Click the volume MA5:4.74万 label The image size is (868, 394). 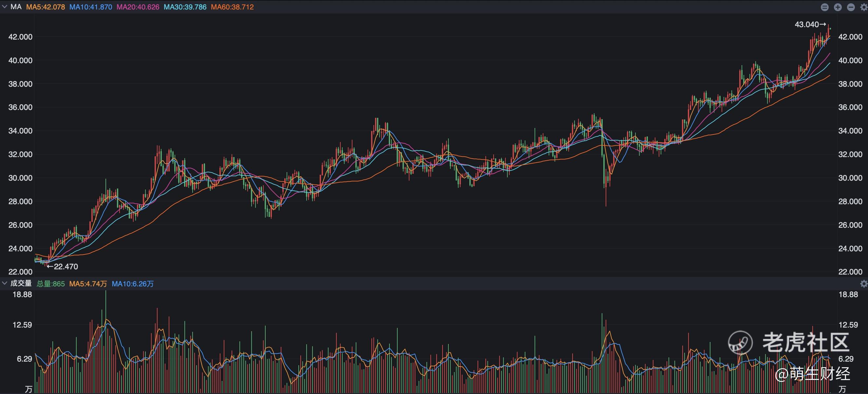tap(88, 284)
